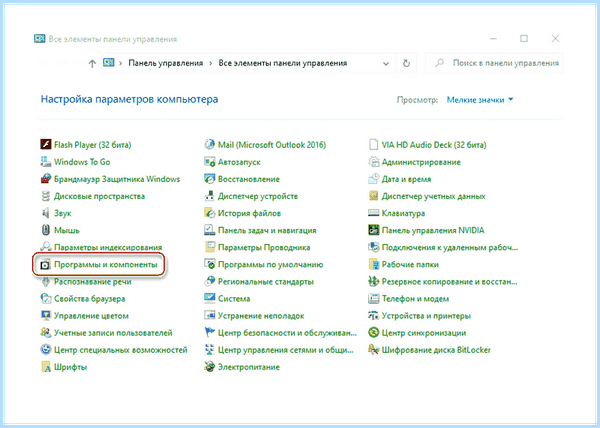Open Панель управления NVIDIA icon

click(x=373, y=230)
